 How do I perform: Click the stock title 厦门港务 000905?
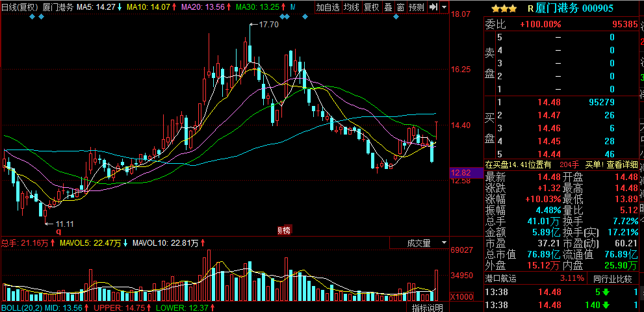tap(574, 8)
